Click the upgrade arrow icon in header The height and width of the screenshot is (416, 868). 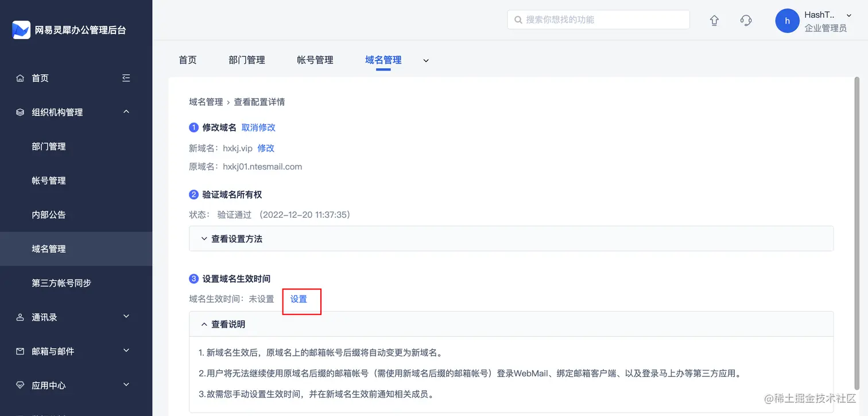[x=714, y=21]
